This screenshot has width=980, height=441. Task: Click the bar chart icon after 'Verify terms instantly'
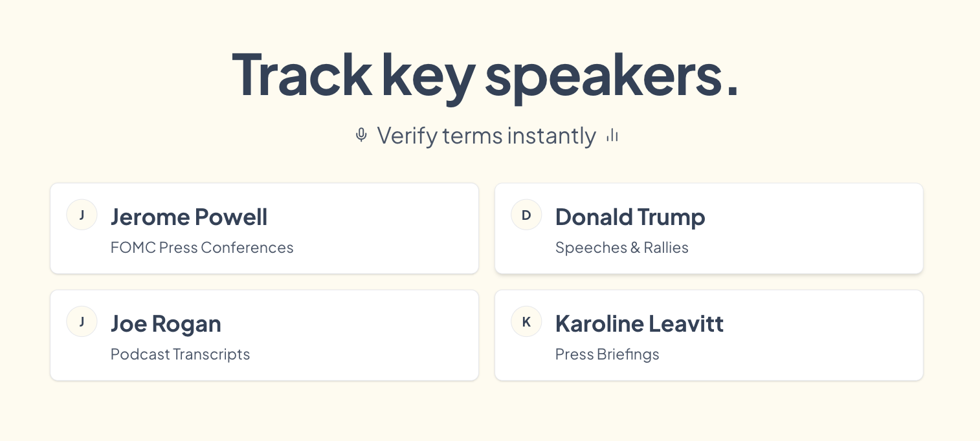(611, 135)
